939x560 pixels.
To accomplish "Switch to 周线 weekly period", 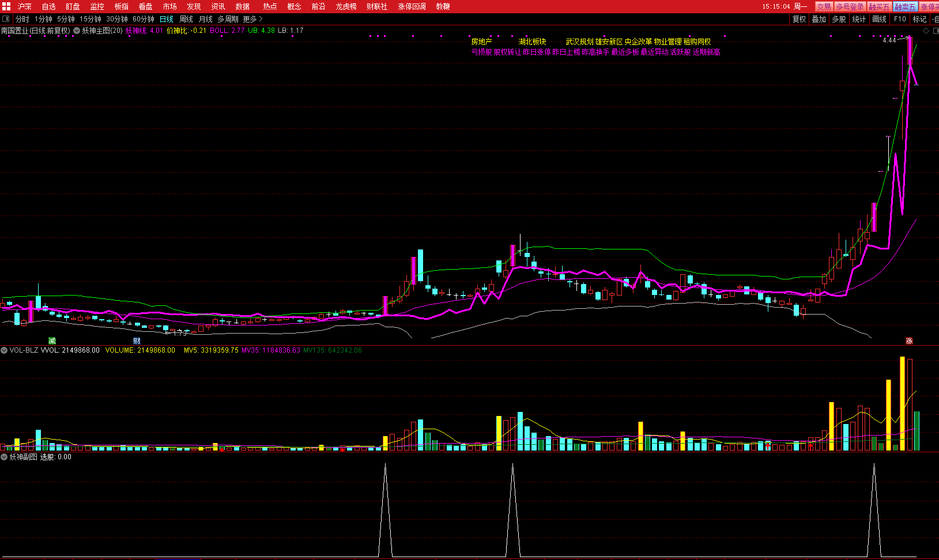I will pyautogui.click(x=186, y=19).
